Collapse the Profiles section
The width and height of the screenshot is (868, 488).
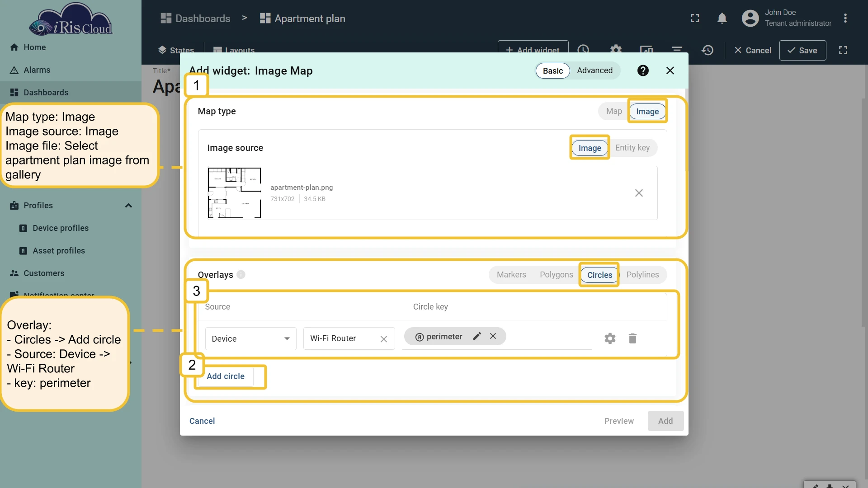[x=128, y=206]
